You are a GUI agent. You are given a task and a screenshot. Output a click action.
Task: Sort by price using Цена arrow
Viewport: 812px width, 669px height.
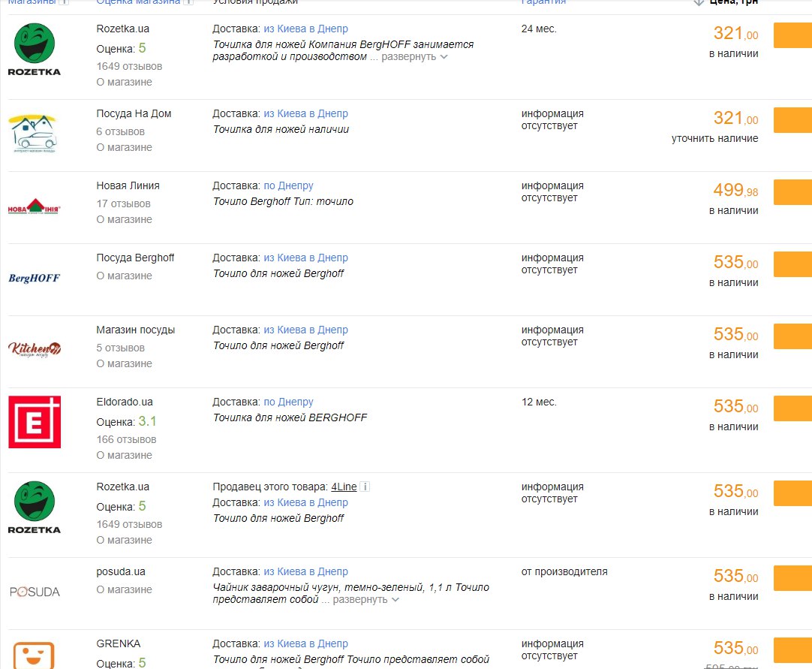coord(699,2)
